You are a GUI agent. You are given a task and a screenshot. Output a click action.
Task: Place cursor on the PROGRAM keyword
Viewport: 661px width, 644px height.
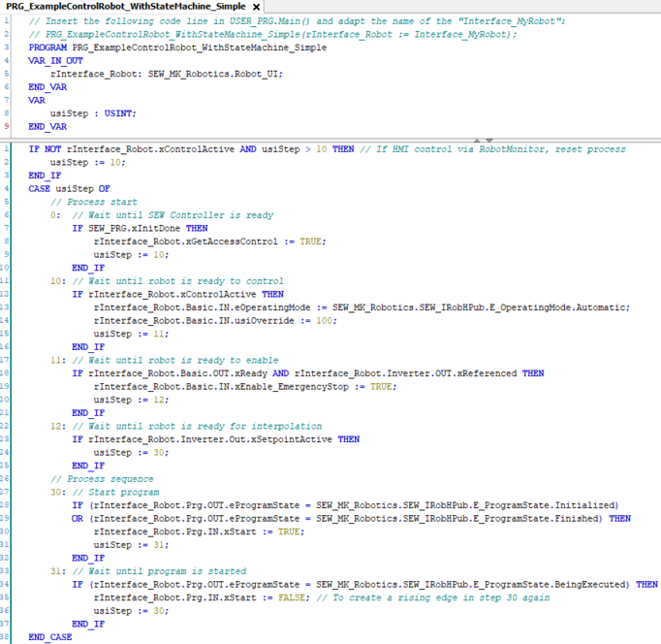pos(48,47)
